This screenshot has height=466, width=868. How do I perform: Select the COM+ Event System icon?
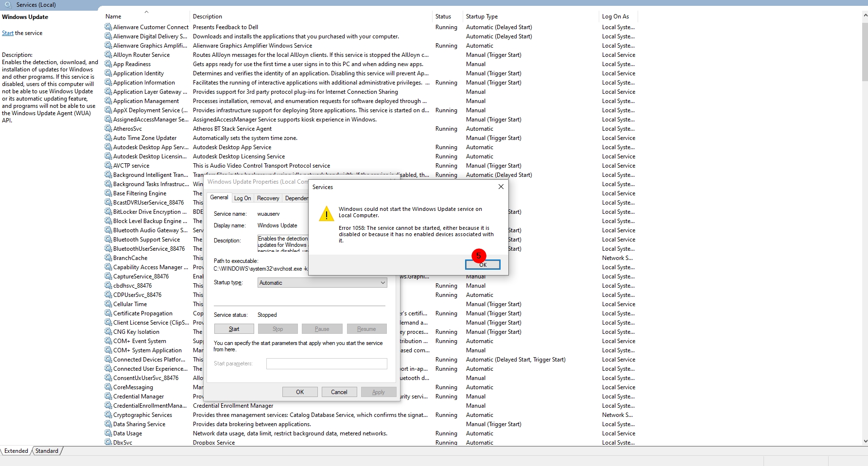[x=108, y=341]
